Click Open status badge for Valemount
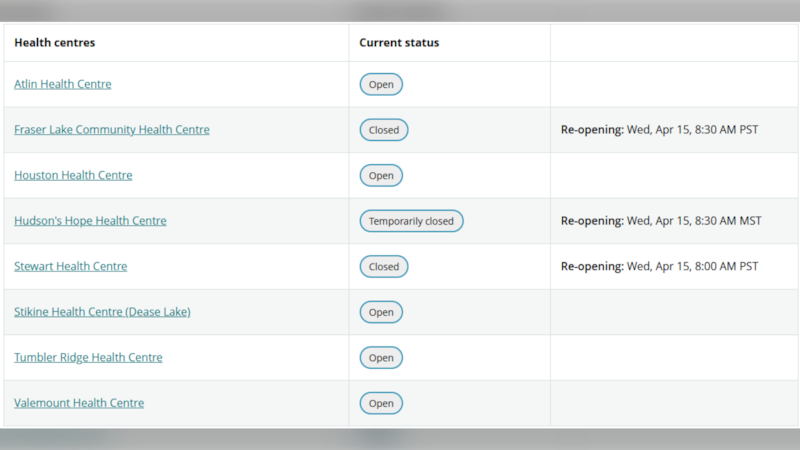Viewport: 800px width, 450px height. click(x=381, y=403)
